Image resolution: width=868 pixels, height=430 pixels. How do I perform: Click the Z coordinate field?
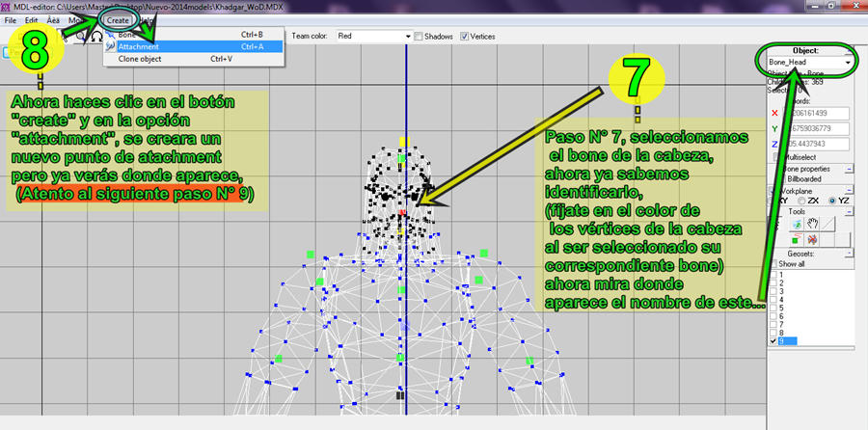[x=815, y=145]
